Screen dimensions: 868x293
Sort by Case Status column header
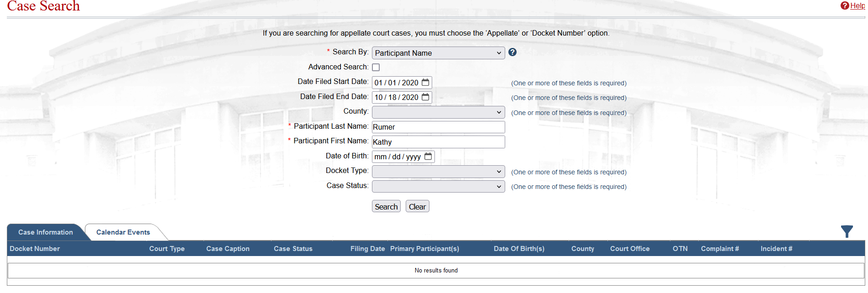coord(293,249)
